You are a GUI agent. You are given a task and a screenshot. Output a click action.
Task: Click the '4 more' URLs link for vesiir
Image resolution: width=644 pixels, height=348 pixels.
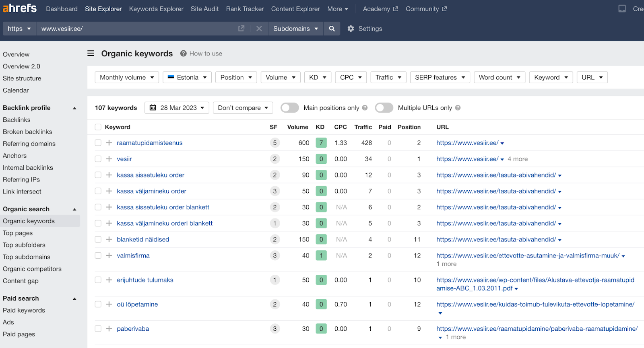(518, 159)
